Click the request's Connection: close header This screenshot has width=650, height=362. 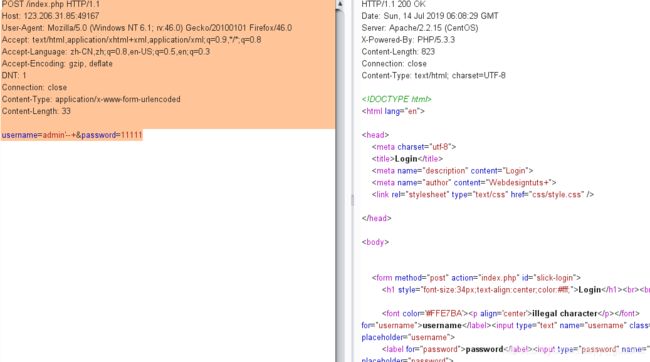[34, 87]
